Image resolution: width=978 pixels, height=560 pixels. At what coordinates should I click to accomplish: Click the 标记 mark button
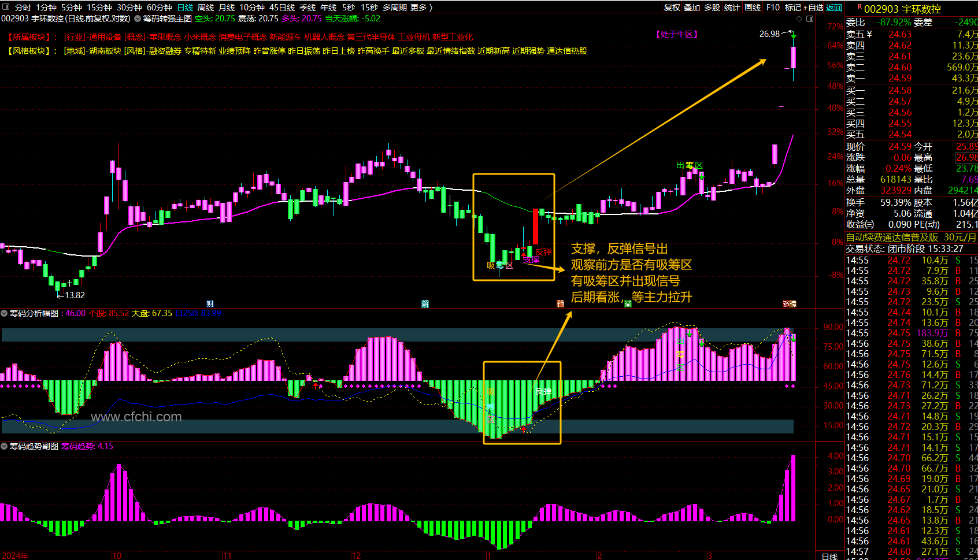pos(793,8)
